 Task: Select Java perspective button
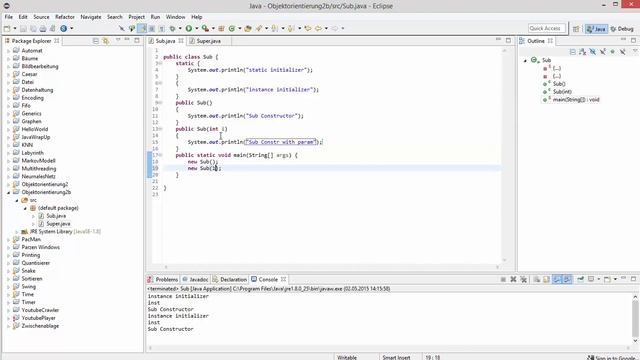(x=596, y=29)
